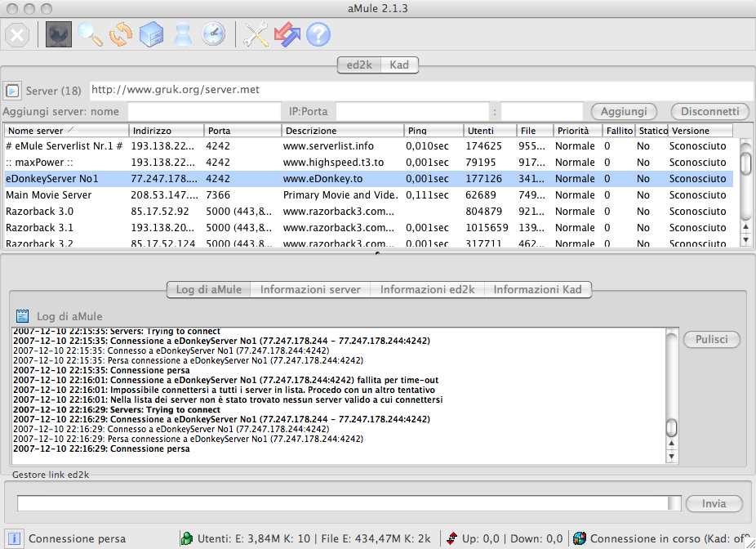Select the Informazioni server tab
This screenshot has width=756, height=549.
tap(310, 289)
